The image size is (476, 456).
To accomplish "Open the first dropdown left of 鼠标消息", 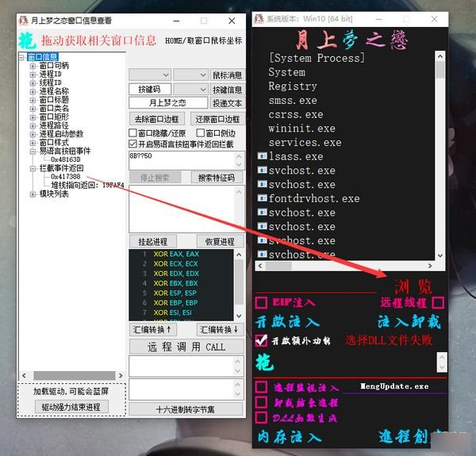I will click(150, 75).
